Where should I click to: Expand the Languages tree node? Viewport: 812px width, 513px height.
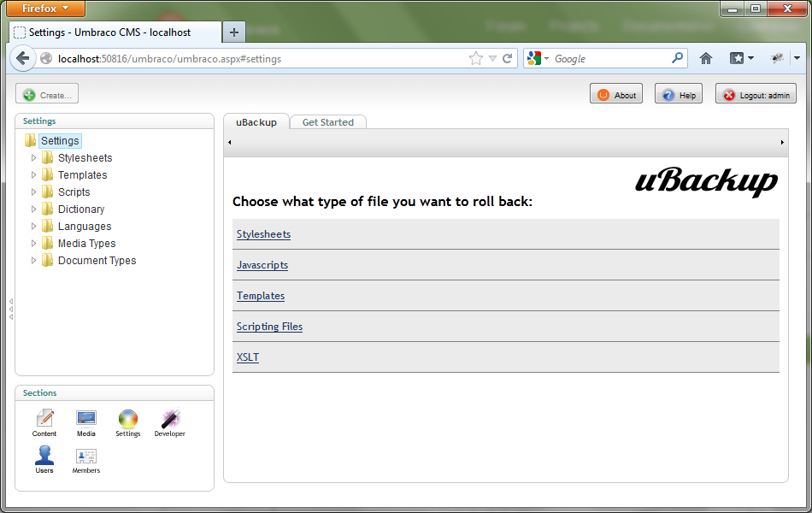click(x=33, y=226)
